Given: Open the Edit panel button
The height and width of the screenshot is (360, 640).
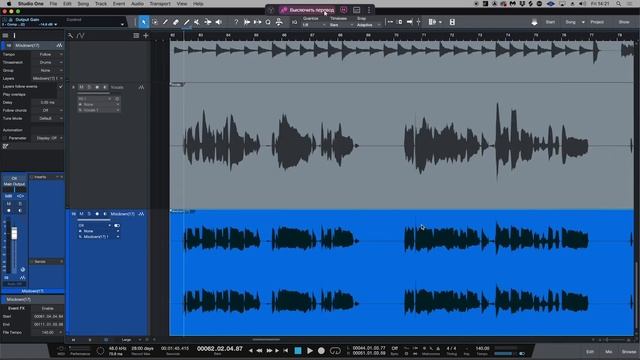Looking at the screenshot, I should coord(590,352).
